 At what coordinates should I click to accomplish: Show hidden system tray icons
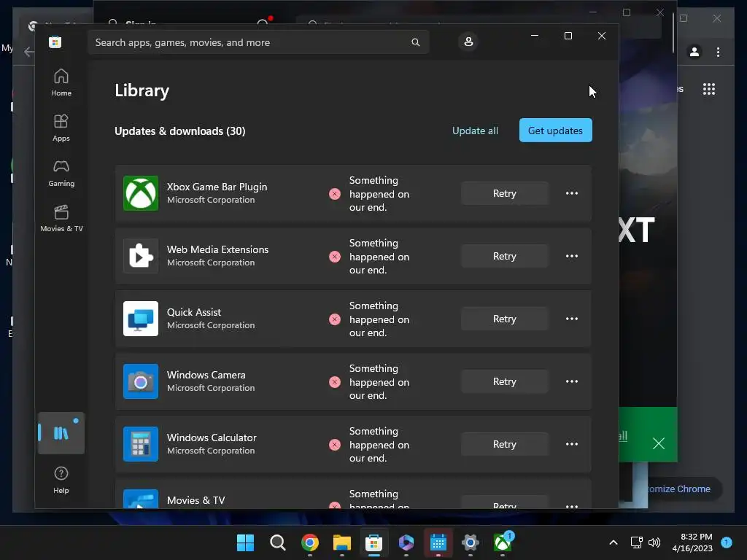tap(614, 542)
